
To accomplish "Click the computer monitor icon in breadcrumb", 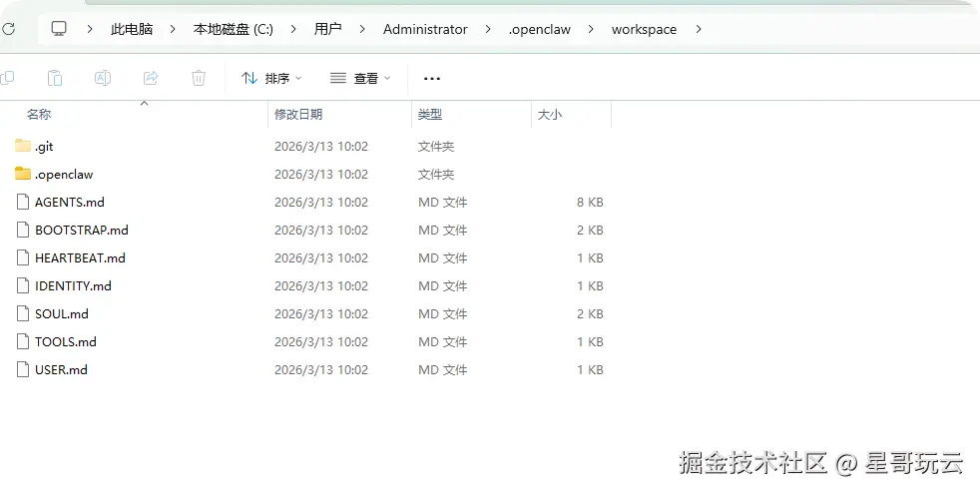I will tap(59, 29).
